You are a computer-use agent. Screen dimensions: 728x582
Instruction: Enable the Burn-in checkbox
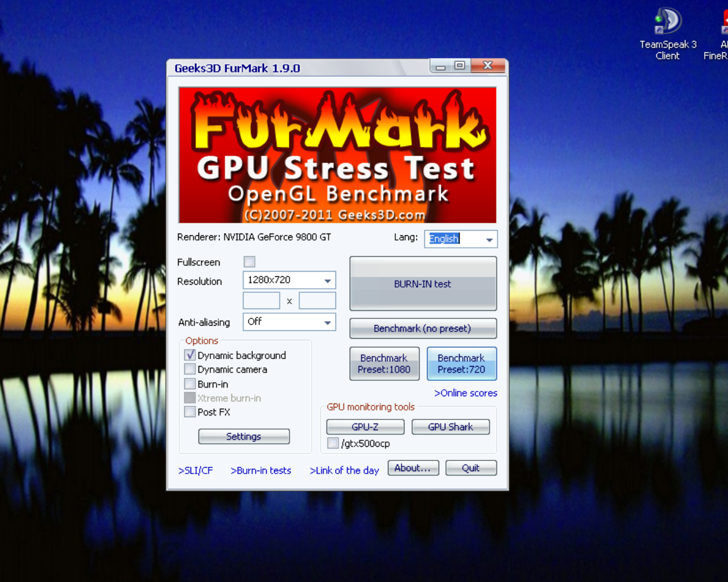coord(190,384)
